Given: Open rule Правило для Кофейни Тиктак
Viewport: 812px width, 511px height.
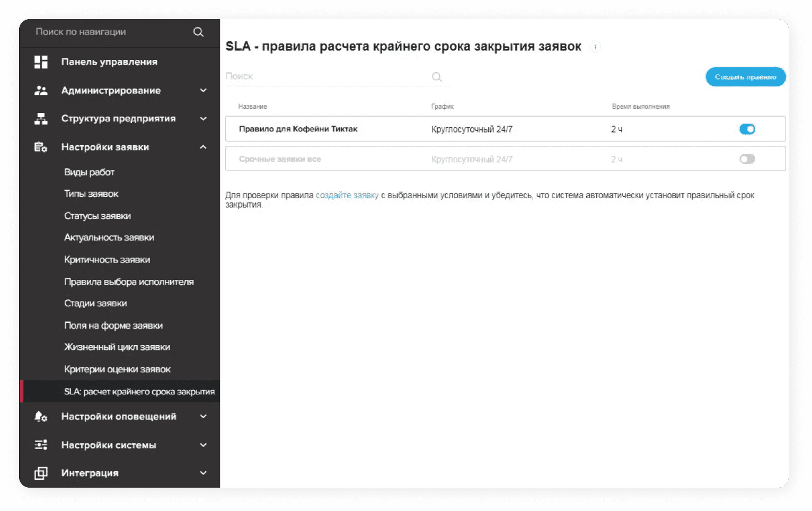Looking at the screenshot, I should [298, 129].
